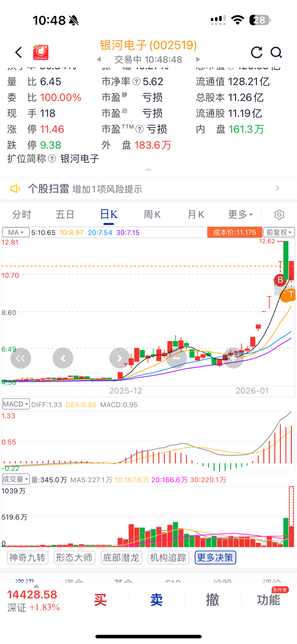Tap the 卖 sell button

(156, 600)
